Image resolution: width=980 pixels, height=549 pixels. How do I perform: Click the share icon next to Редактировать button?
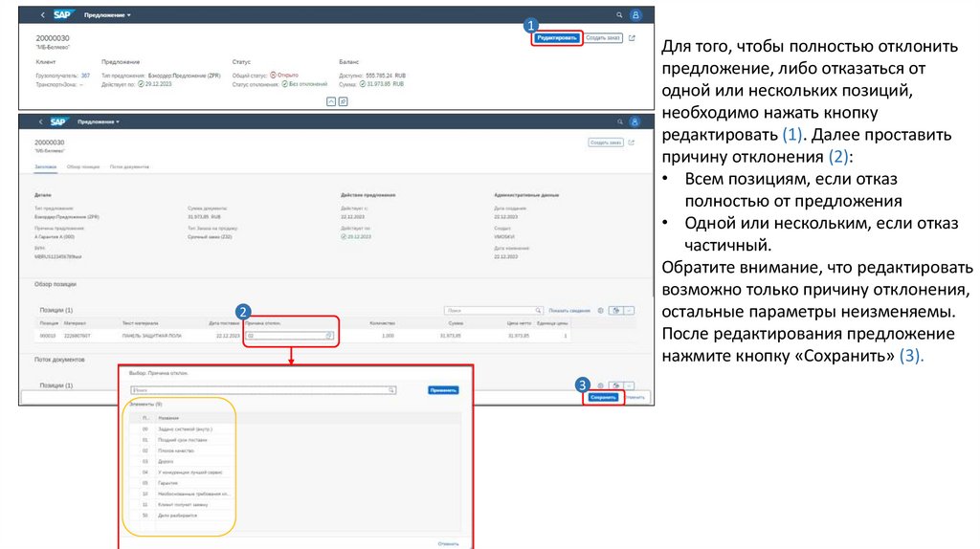(x=632, y=38)
